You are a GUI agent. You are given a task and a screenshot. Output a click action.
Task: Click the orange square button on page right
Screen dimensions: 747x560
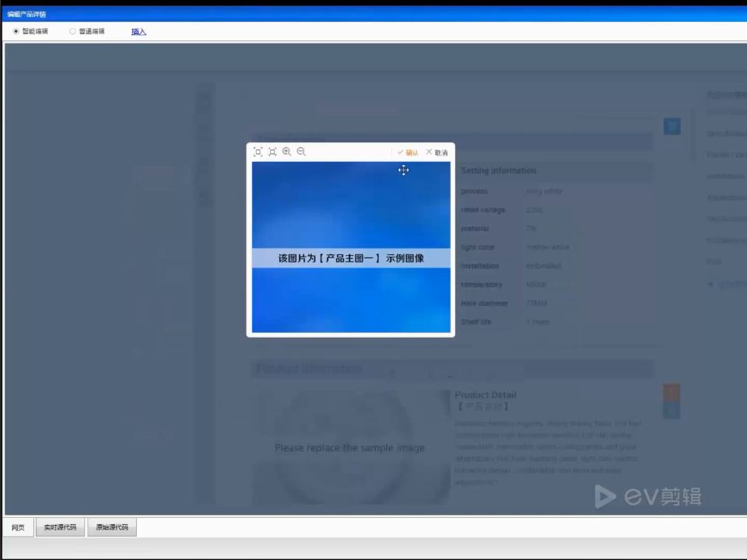(x=672, y=392)
